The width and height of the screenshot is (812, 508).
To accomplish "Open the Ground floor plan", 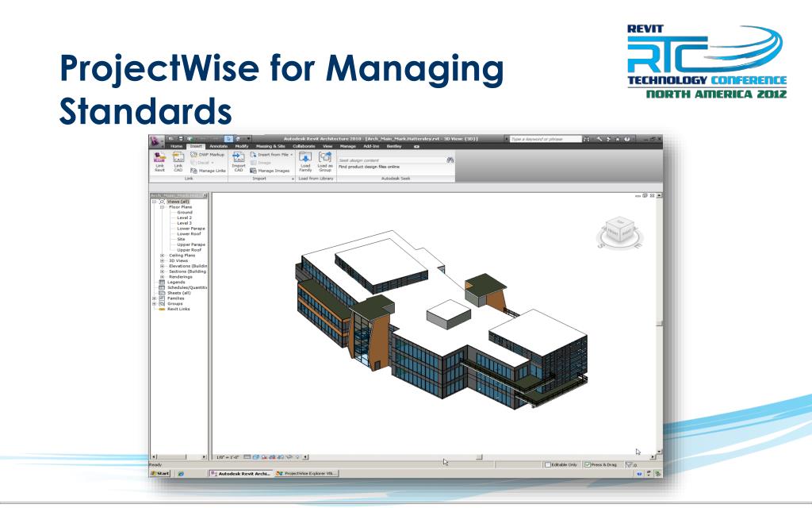I will (185, 213).
